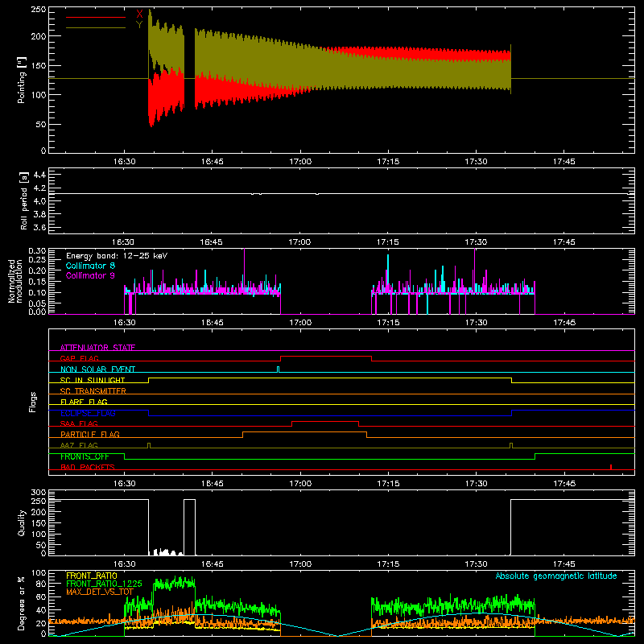Click the NON_SOLAR_EVENT flag label

(97, 369)
